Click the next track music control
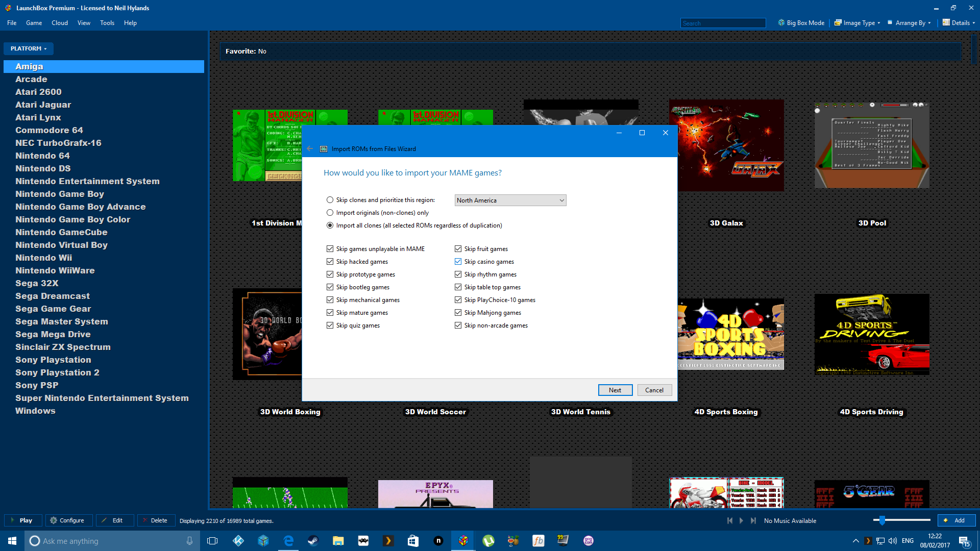The image size is (980, 551). [753, 520]
